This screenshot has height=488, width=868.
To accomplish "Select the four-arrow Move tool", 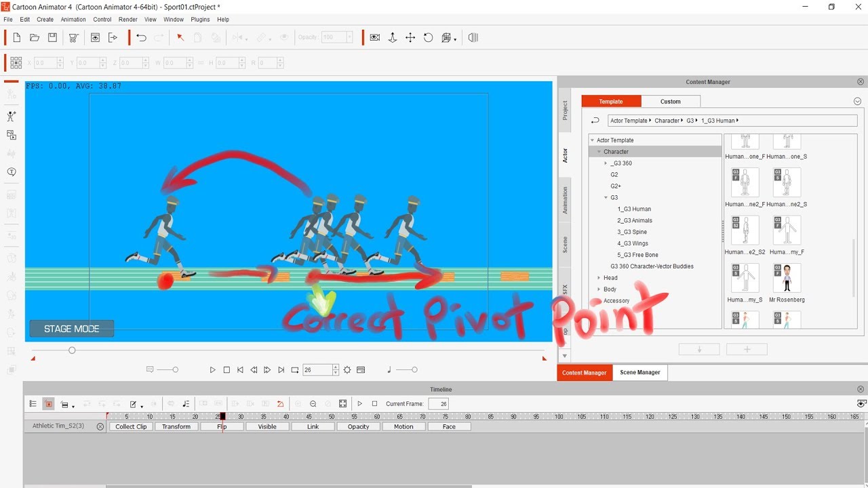I will click(410, 38).
